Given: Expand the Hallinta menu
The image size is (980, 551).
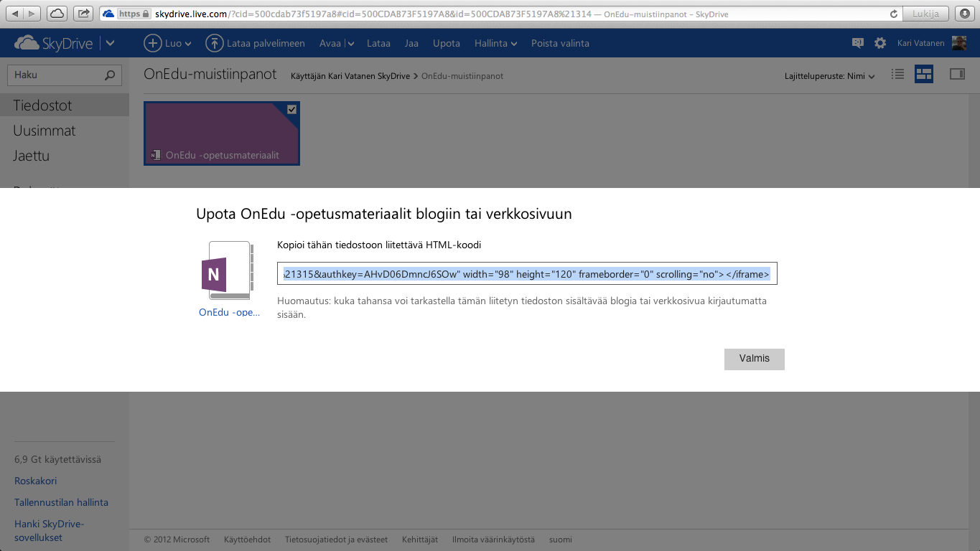Looking at the screenshot, I should (495, 43).
